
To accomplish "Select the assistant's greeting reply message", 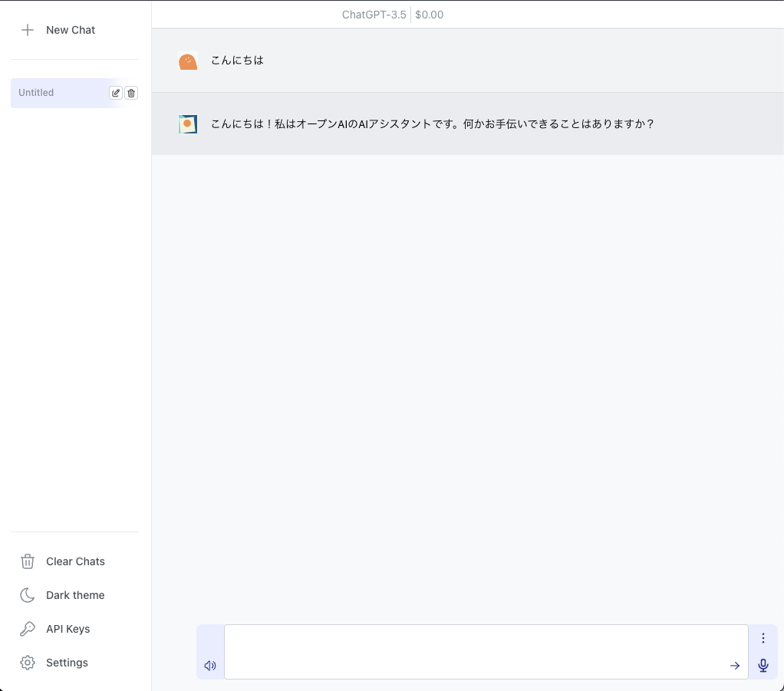I will (x=432, y=123).
